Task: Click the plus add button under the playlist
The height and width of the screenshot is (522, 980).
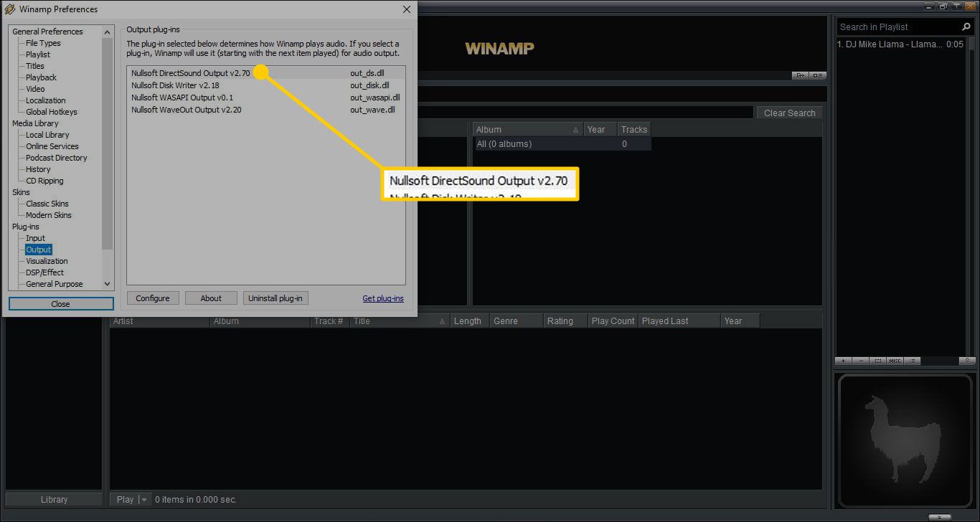Action: [x=844, y=361]
